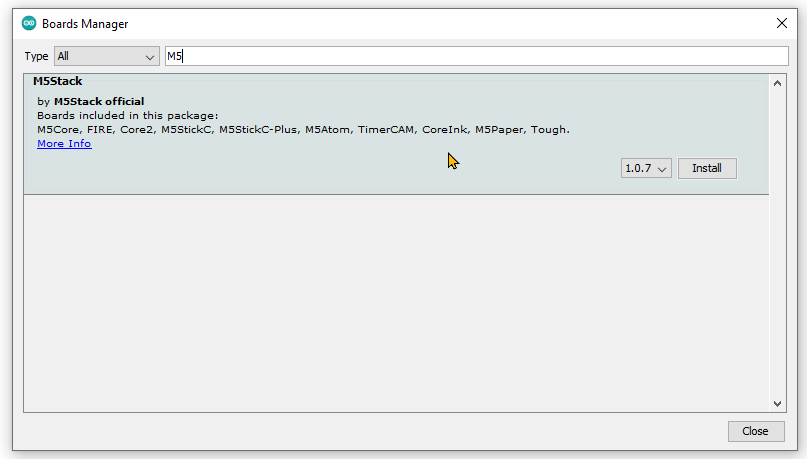Screen dimensions: 807x459
Task: Click the Type label
Action: coord(36,56)
